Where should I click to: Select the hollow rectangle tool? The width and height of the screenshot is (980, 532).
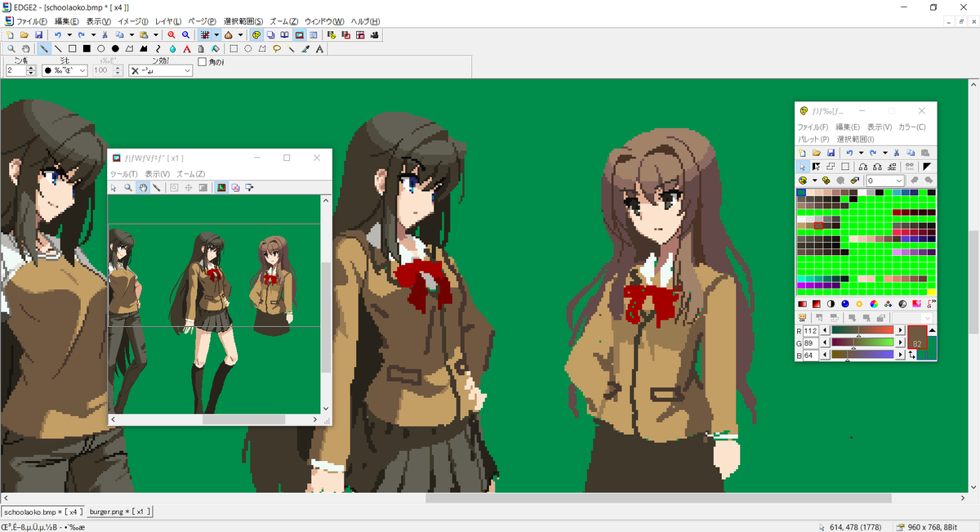(72, 49)
